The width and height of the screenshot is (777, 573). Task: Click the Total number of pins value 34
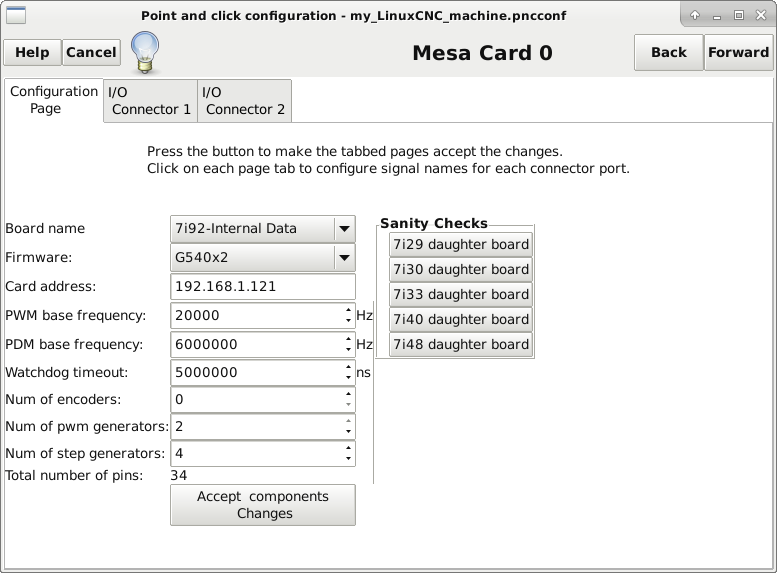pos(179,476)
